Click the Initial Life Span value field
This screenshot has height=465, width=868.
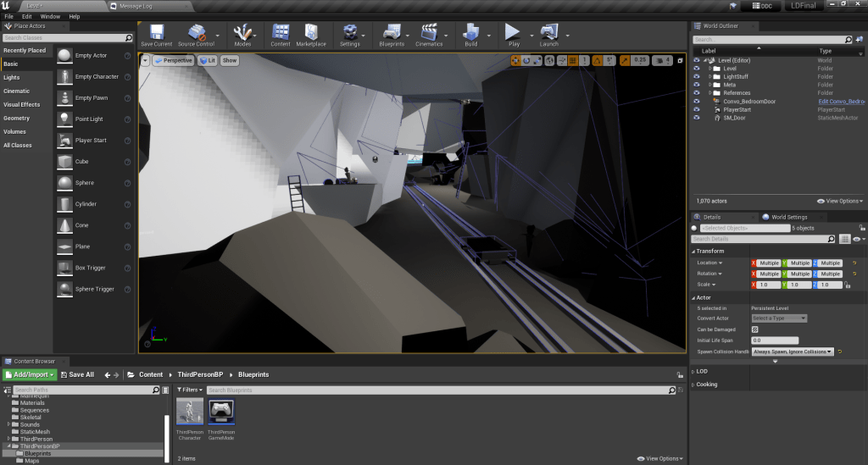pyautogui.click(x=775, y=340)
